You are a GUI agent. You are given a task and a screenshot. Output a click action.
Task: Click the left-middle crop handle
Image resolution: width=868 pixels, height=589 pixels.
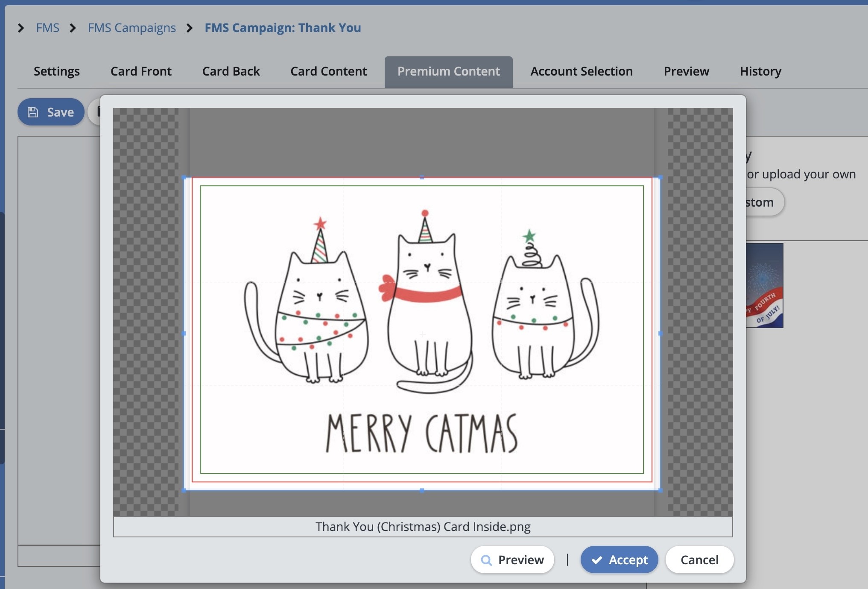tap(184, 333)
